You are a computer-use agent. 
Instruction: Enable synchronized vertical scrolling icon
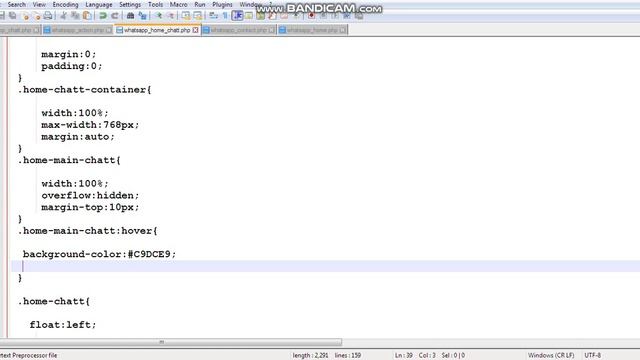[186, 16]
